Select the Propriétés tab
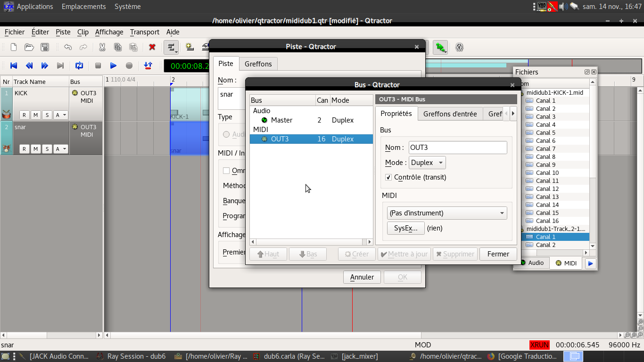The image size is (644, 362). [396, 114]
